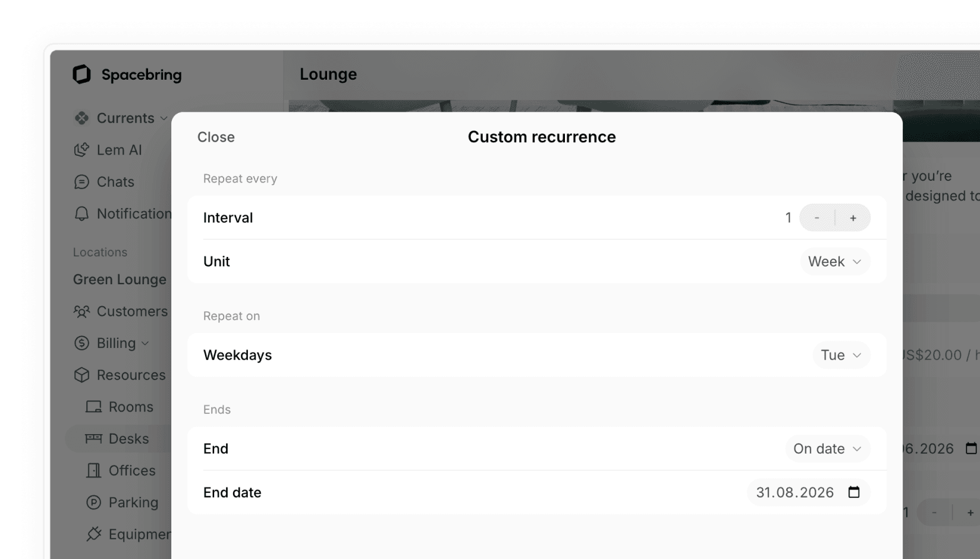Open the End date calendar picker icon
980x559 pixels.
pos(854,492)
